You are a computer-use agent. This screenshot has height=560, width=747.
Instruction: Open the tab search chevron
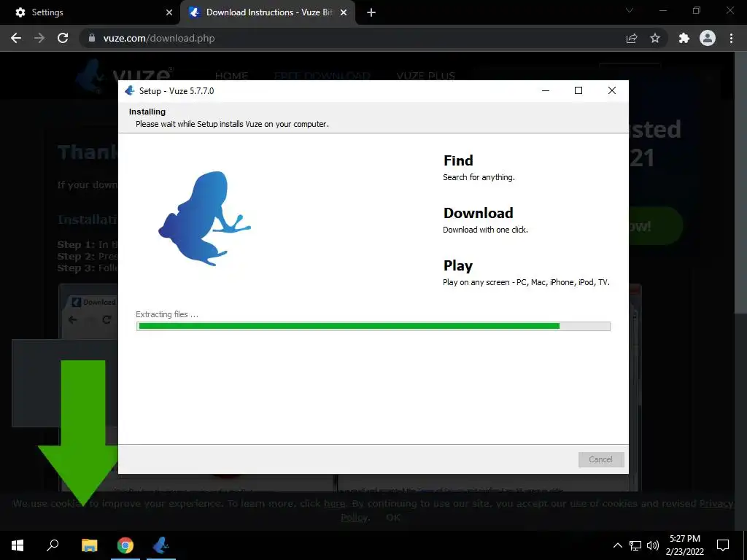[x=630, y=10]
